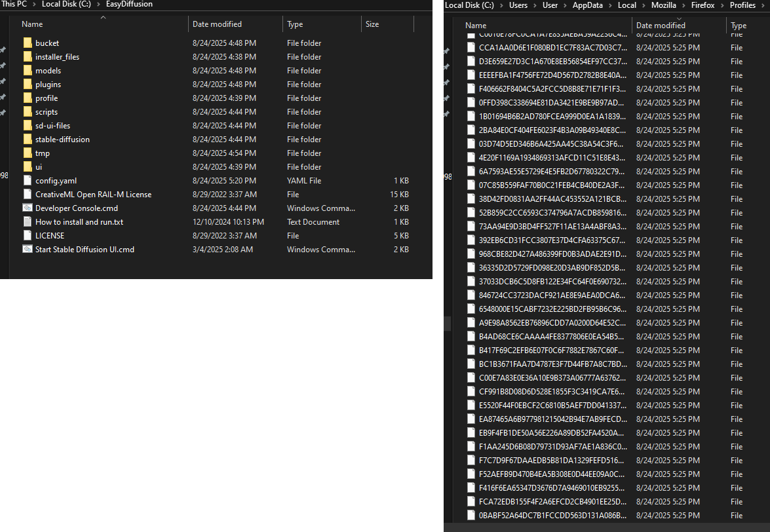Image resolution: width=770 pixels, height=532 pixels.
Task: Select file name BC1B3671FAA7D4787E3F7D44FB7A8C7BD
Action: 553,364
